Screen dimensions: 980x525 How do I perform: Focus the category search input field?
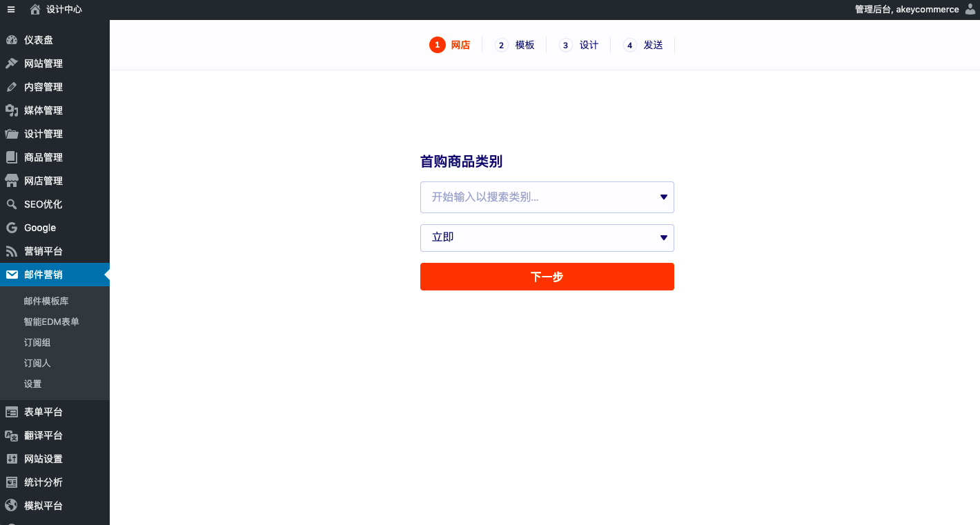[538, 197]
